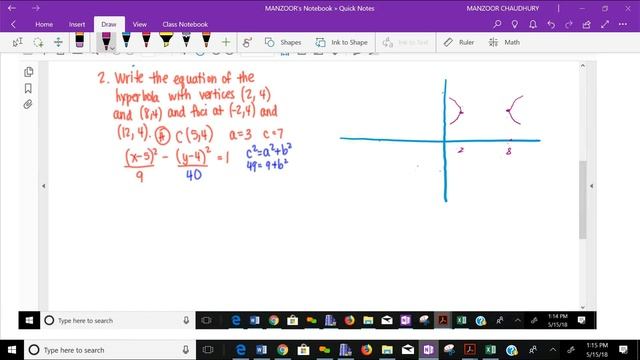Select the objects or type text tool
Viewport: 640px width, 360px height.
18,42
